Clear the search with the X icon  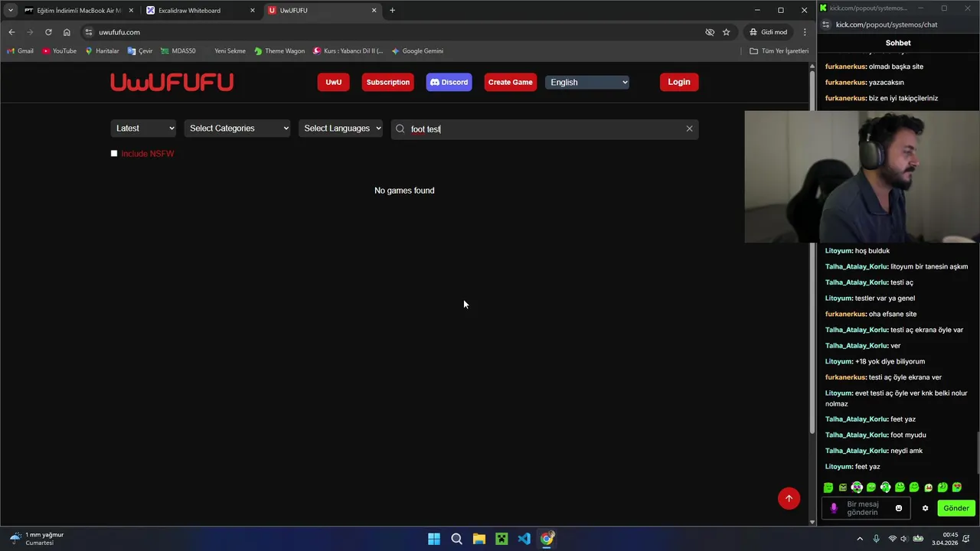tap(689, 129)
